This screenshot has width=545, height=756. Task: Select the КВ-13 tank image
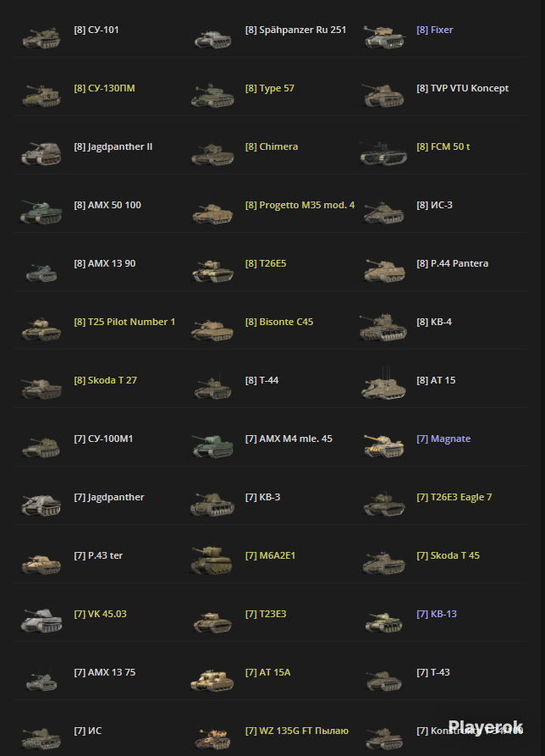[x=383, y=622]
